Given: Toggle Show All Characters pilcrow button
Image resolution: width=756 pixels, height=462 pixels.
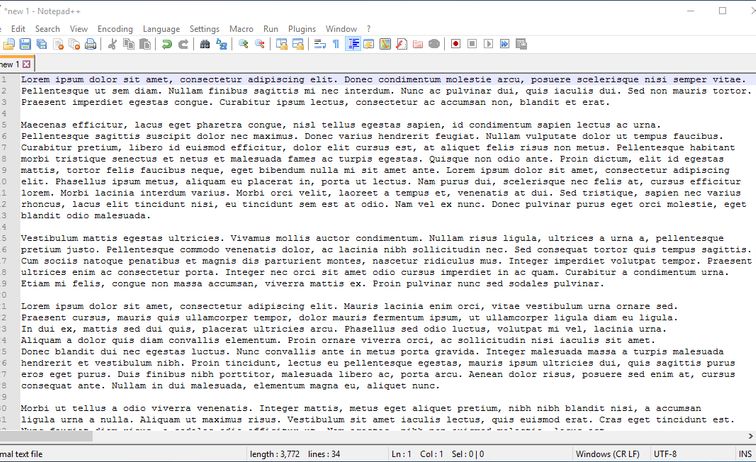Looking at the screenshot, I should [x=336, y=44].
